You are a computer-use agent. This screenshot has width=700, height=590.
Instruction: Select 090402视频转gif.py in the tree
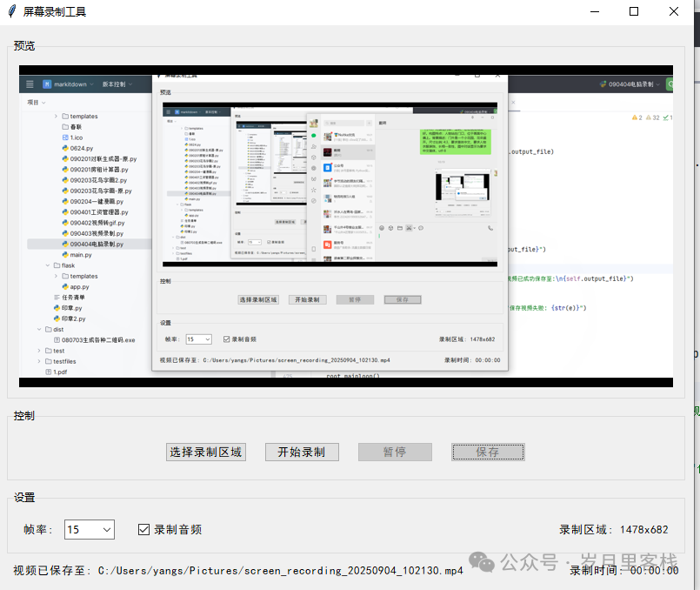[x=93, y=223]
